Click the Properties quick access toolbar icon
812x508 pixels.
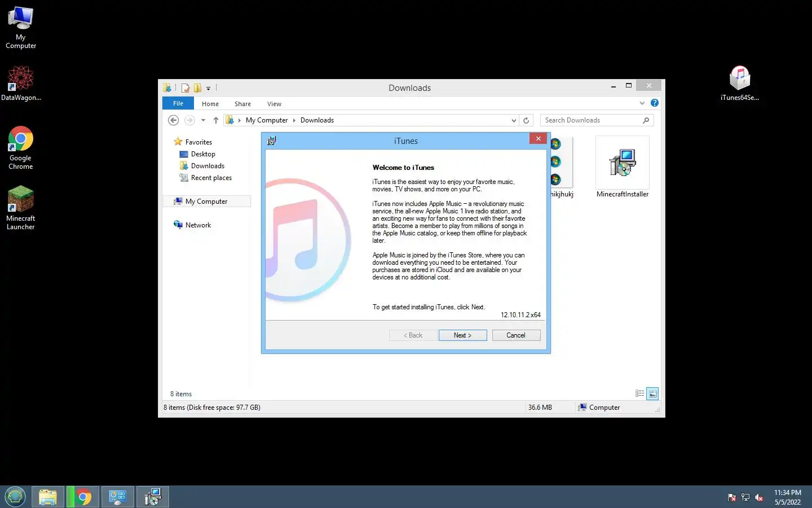point(185,88)
